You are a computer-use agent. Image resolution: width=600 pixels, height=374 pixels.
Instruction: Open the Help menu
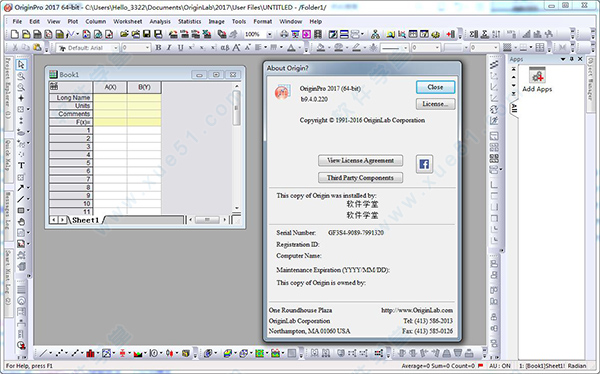[315, 21]
